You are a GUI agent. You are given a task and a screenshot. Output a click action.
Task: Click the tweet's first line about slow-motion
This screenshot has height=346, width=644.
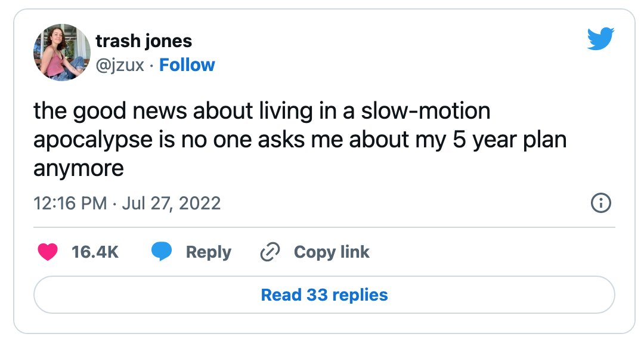(x=262, y=112)
